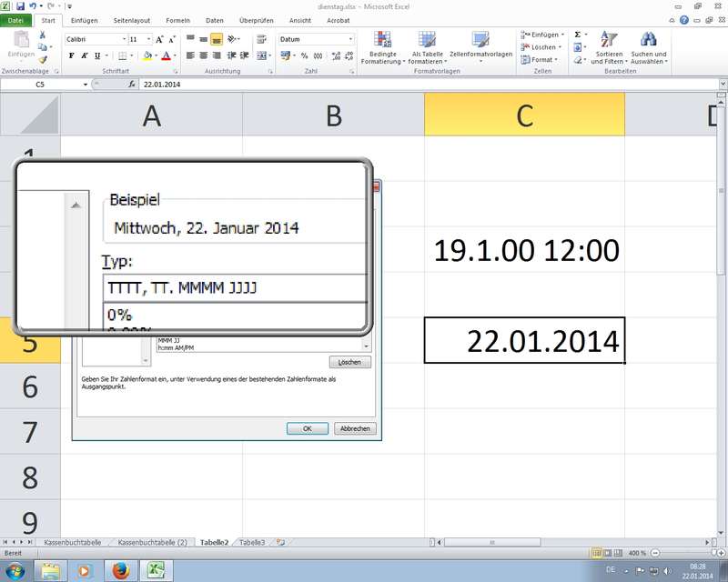Viewport: 728px width, 582px height.
Task: Select the Tabelle3 sheet tab
Action: point(252,542)
